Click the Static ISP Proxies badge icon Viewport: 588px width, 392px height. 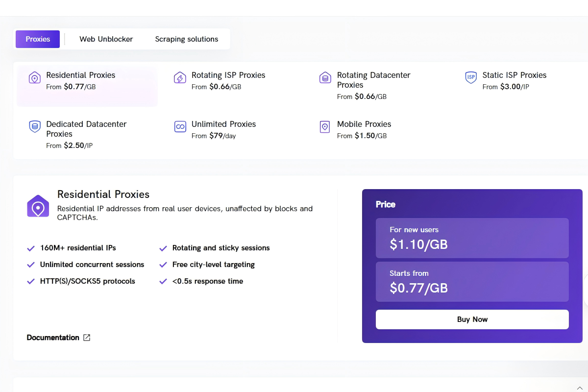coord(470,77)
